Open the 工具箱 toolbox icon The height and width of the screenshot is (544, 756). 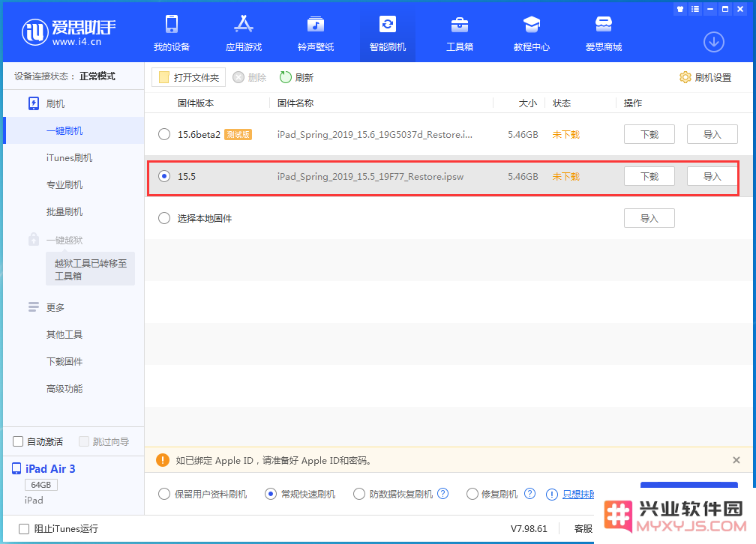460,24
